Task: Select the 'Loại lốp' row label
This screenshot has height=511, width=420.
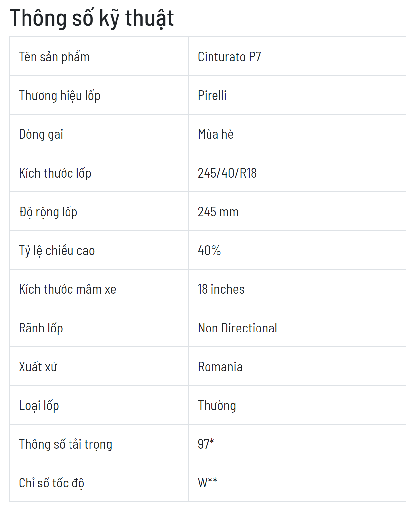Action: coord(39,406)
